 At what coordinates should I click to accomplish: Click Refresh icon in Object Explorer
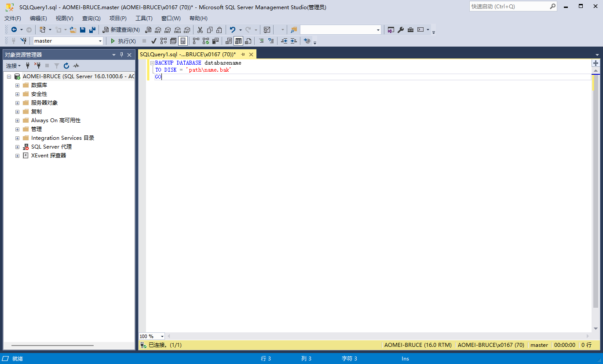pos(66,66)
